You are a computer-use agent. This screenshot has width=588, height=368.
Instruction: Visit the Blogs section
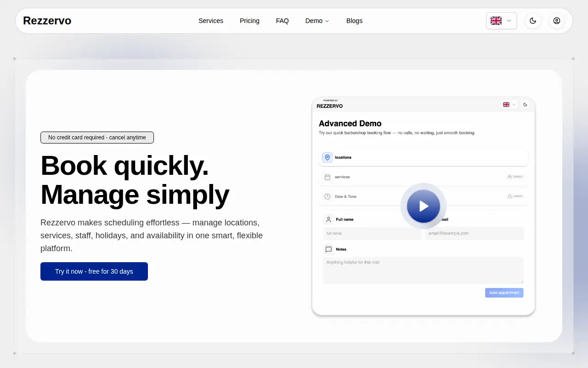coord(354,21)
